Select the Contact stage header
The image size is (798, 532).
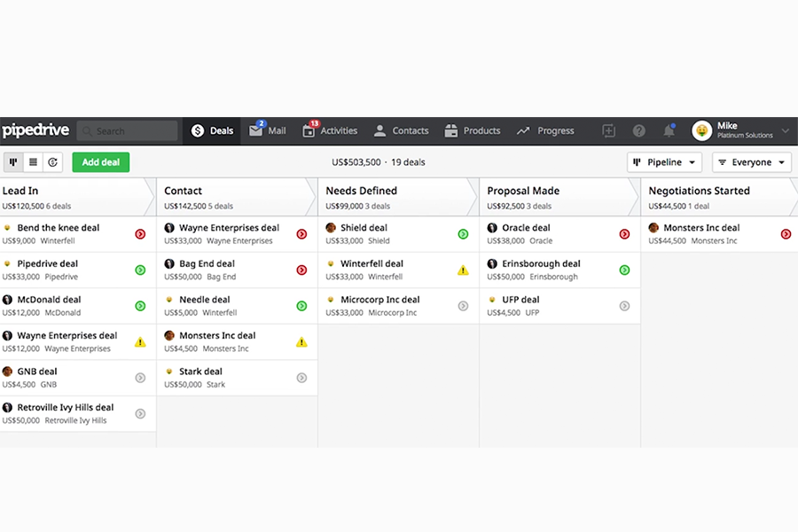click(x=237, y=197)
